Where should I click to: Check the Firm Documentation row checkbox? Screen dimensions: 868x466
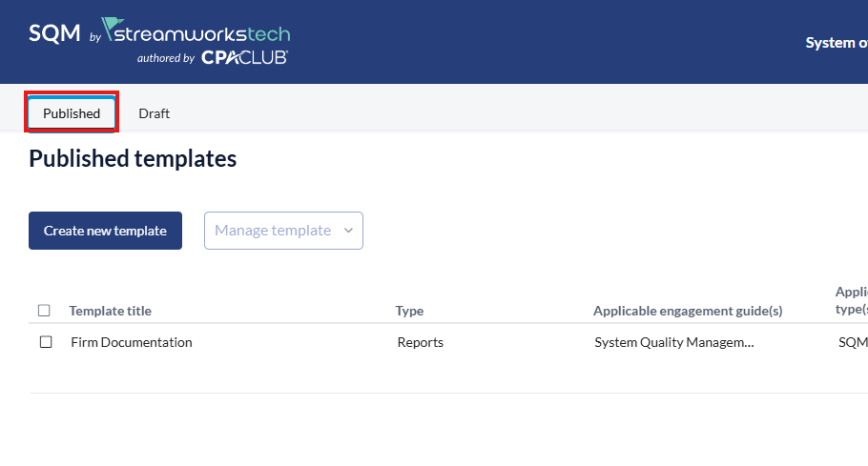point(46,342)
